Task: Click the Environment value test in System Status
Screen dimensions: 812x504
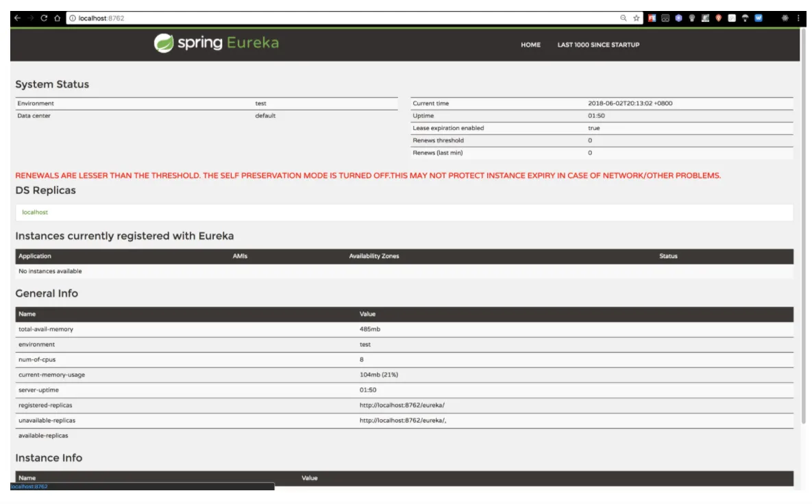Action: click(x=260, y=103)
